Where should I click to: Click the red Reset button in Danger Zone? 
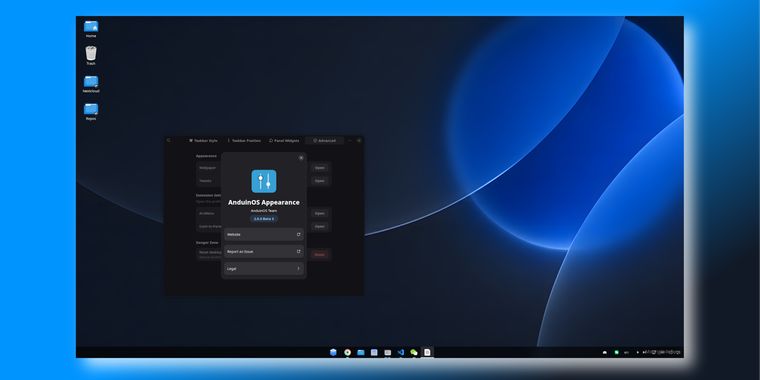(x=319, y=254)
